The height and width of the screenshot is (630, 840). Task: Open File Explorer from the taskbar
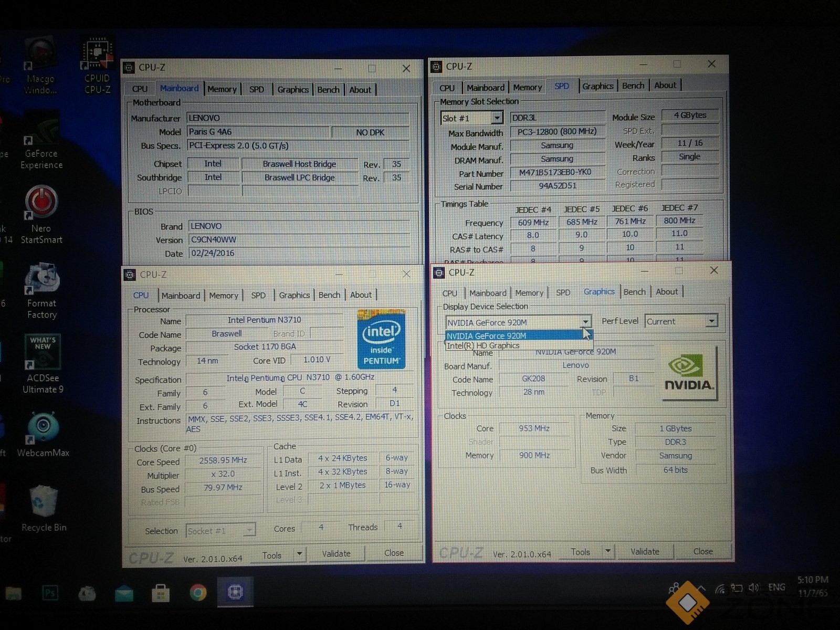pyautogui.click(x=14, y=593)
